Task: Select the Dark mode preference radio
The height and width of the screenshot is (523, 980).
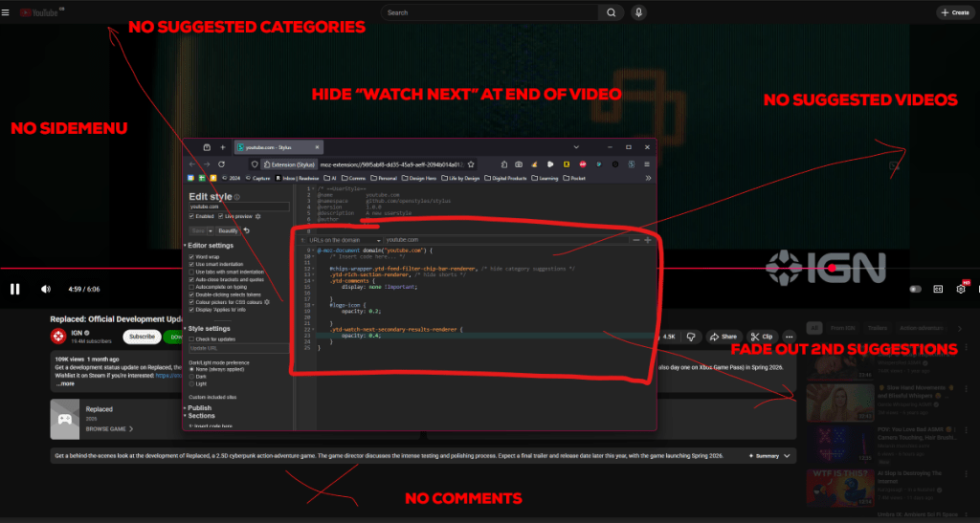Action: 191,377
